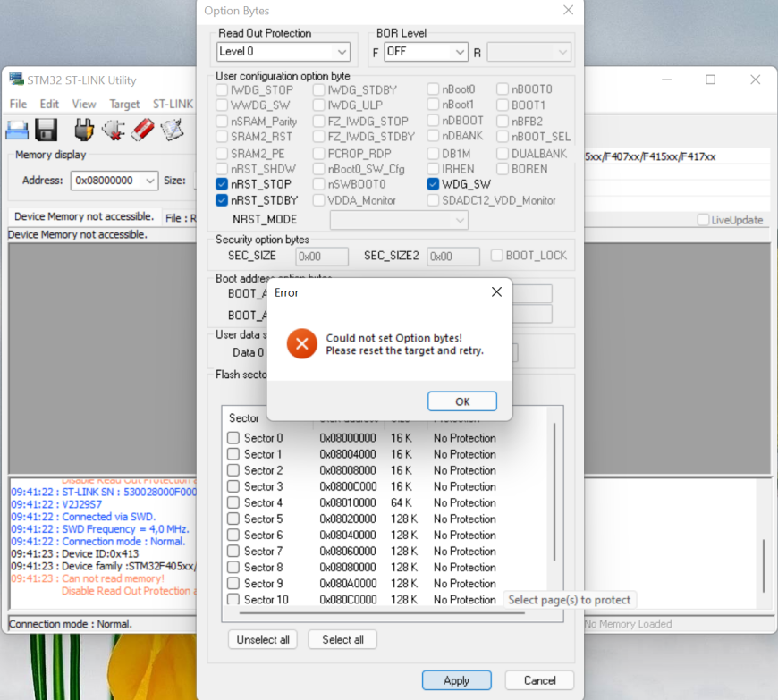Open the View menu

point(84,104)
